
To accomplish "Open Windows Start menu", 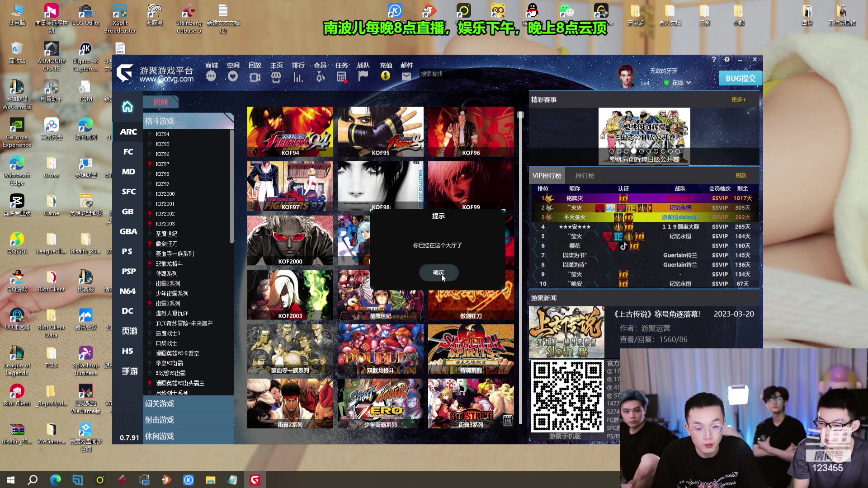I will (11, 480).
